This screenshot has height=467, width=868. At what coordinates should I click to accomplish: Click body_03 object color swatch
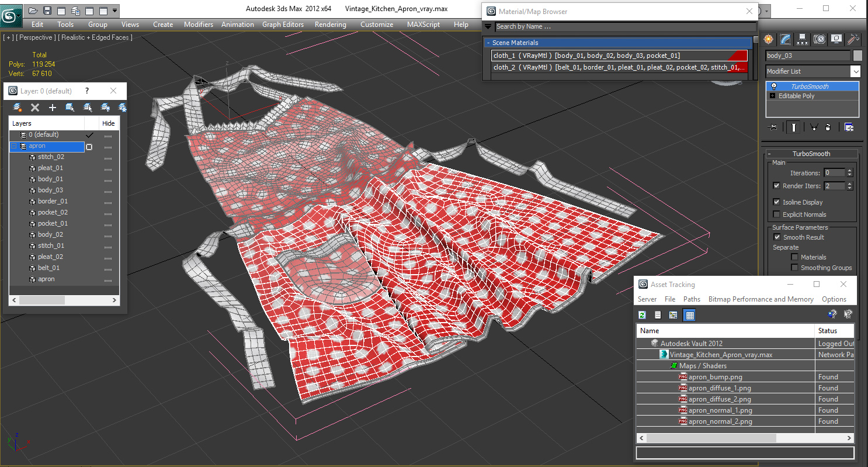tap(857, 56)
